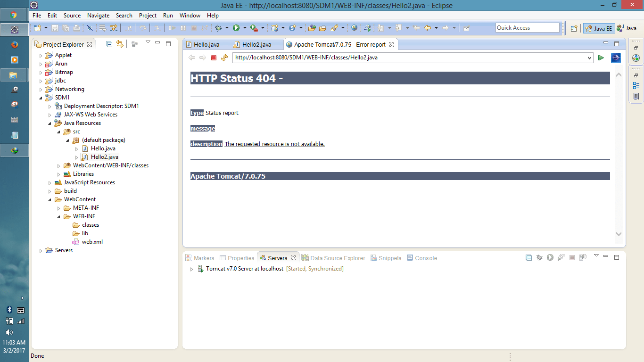Click the New file toolbar icon

pyautogui.click(x=38, y=28)
